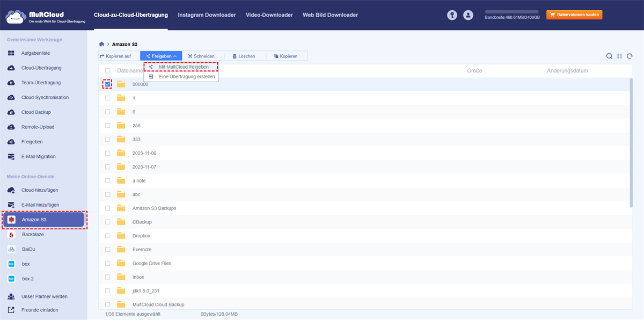Switch to Video-Downloader tab
644x320 pixels.
(x=269, y=15)
